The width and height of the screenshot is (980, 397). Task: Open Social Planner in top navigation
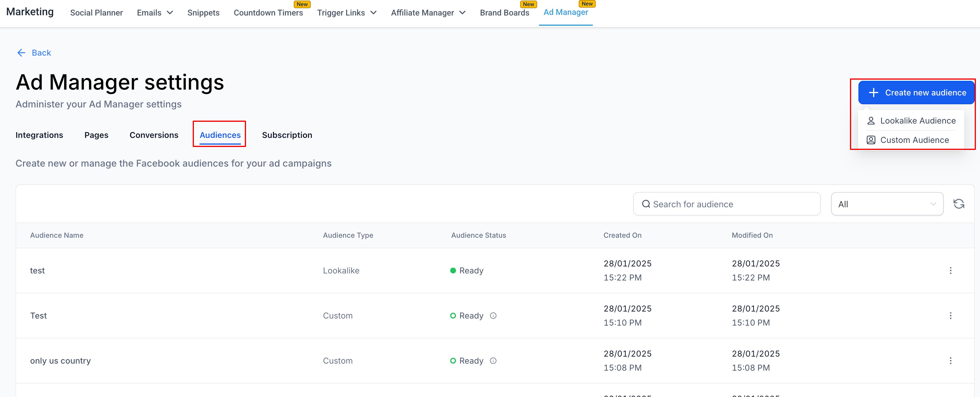point(96,13)
